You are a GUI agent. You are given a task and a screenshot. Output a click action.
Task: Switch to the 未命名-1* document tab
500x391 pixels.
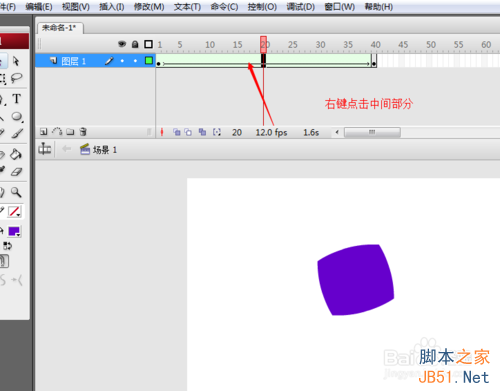point(60,28)
